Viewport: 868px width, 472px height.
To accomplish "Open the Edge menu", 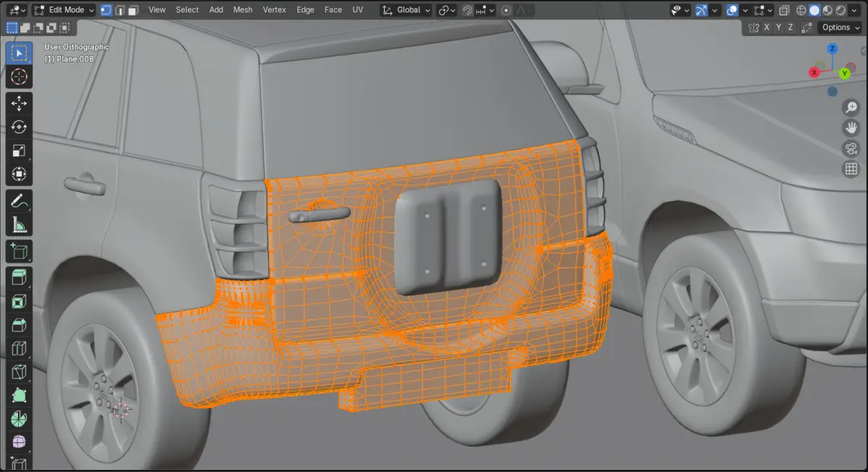I will 306,10.
